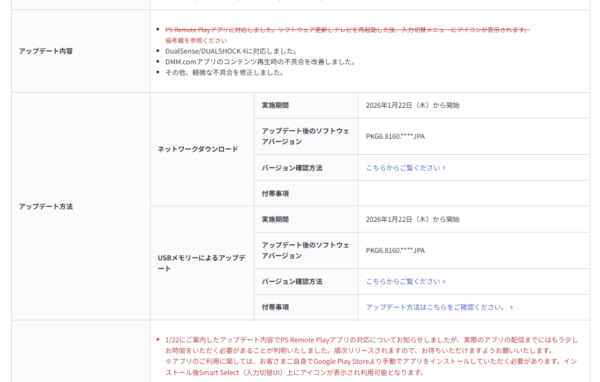
Task: Open こちらからご覧ください link under USBメモリーによるアップデート
Action: (406, 281)
